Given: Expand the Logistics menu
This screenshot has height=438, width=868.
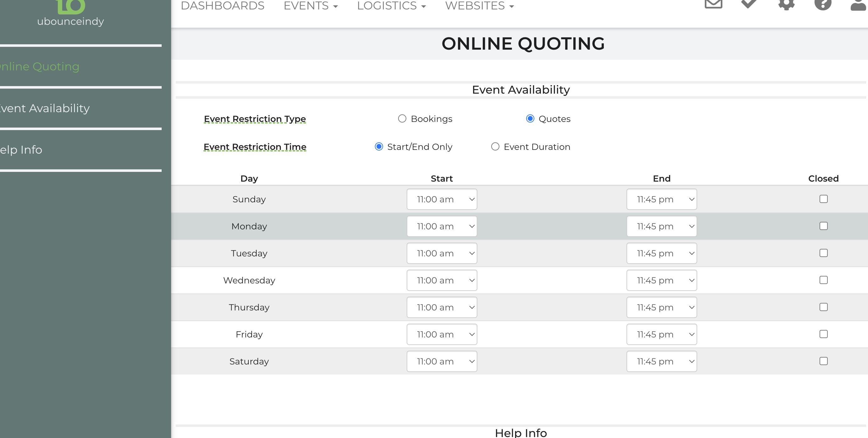Looking at the screenshot, I should pyautogui.click(x=391, y=6).
